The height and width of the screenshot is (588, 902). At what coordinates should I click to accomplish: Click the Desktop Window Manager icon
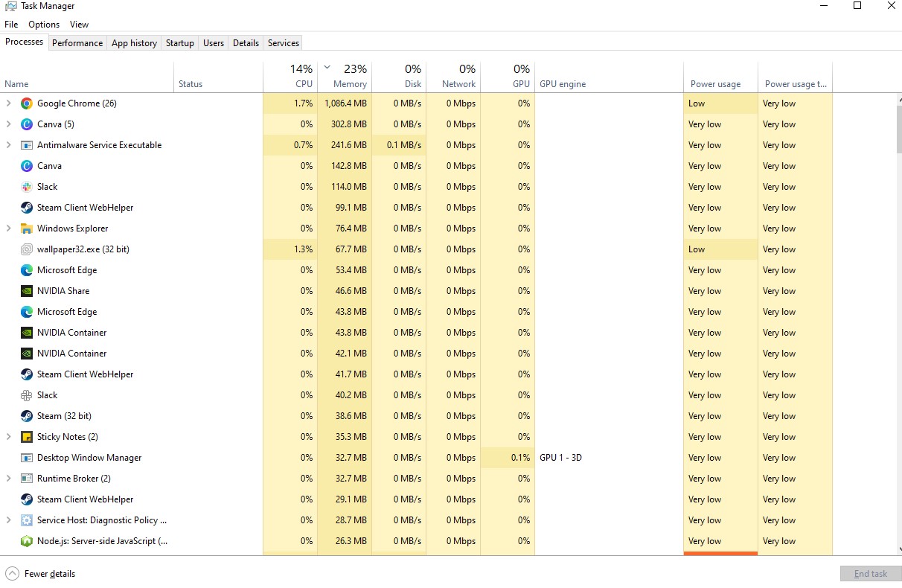27,458
